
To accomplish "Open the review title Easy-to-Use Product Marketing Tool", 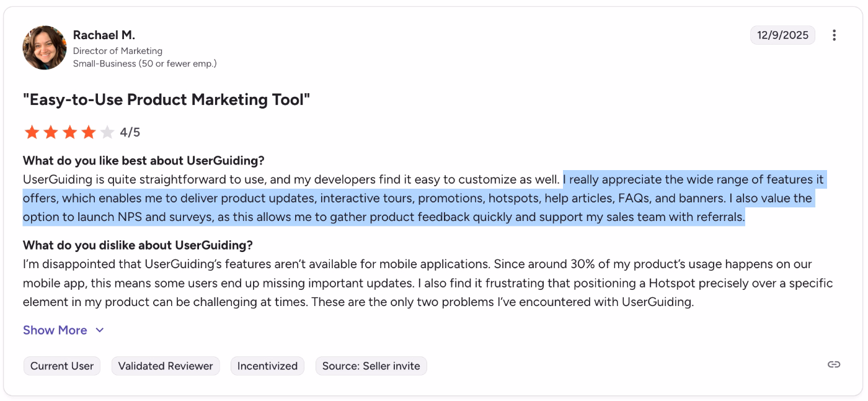I will click(x=166, y=99).
